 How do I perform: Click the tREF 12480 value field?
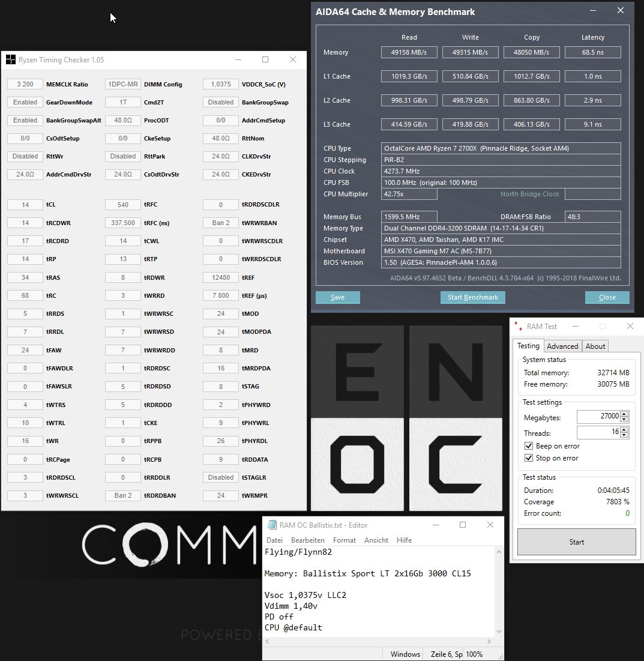(x=220, y=277)
